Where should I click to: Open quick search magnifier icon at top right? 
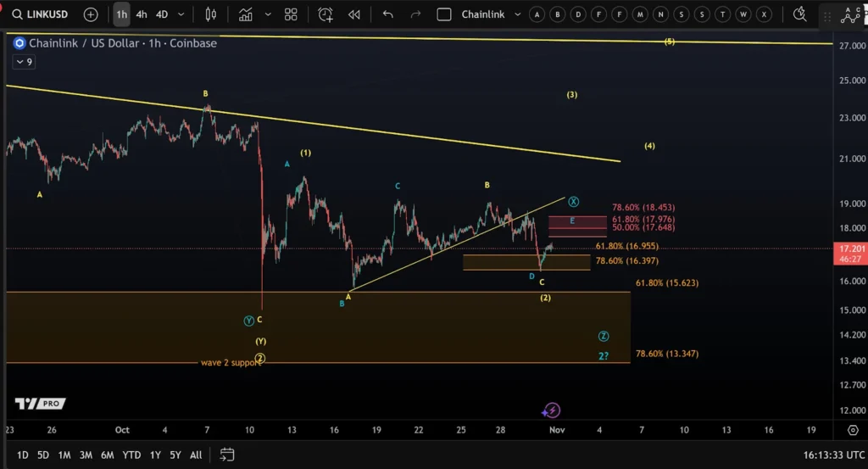[799, 14]
